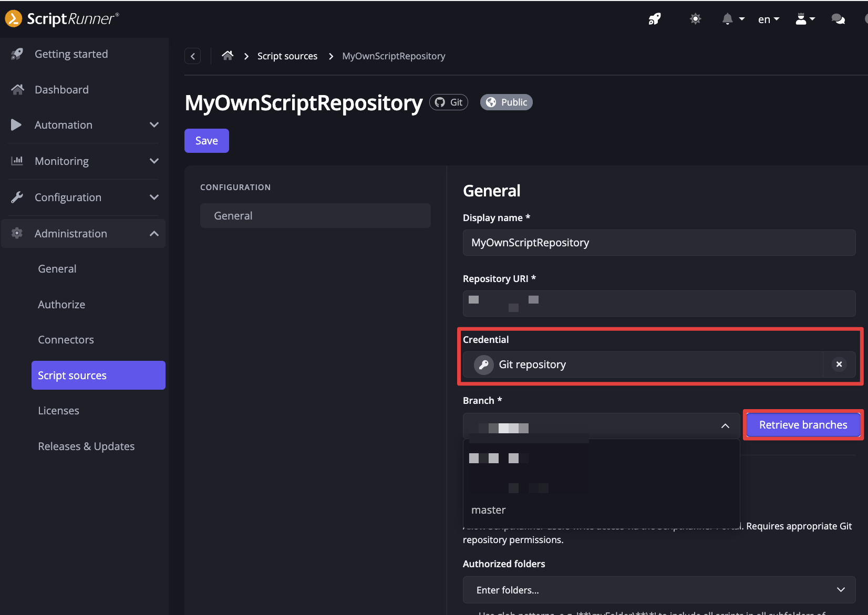This screenshot has width=868, height=615.
Task: Open the chat bubbles icon
Action: [838, 19]
